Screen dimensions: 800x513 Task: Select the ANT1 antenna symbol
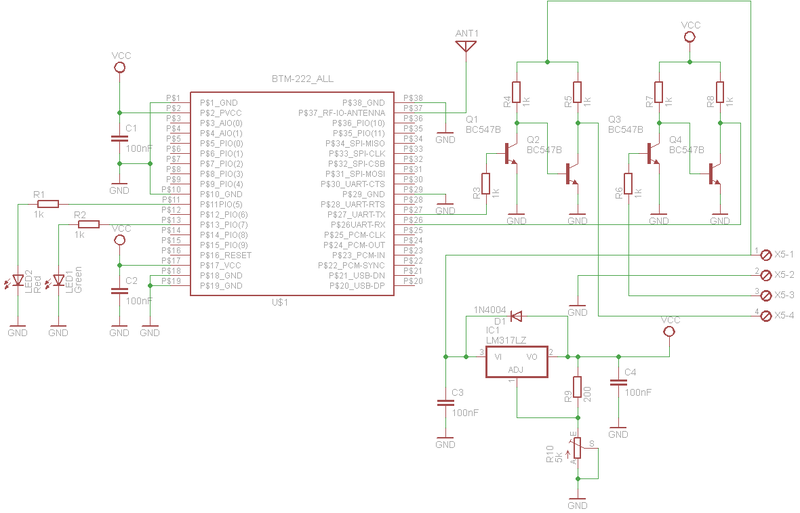[466, 46]
